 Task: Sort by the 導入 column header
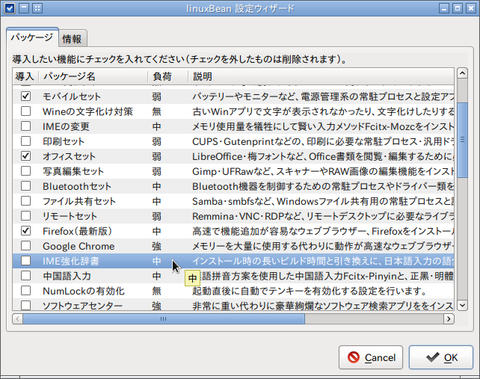click(x=25, y=77)
